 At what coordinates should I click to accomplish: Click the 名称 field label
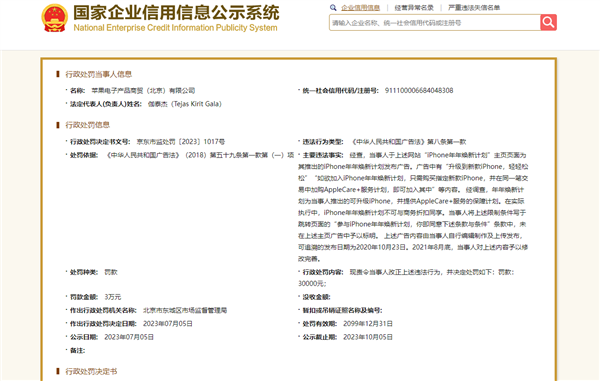77,91
